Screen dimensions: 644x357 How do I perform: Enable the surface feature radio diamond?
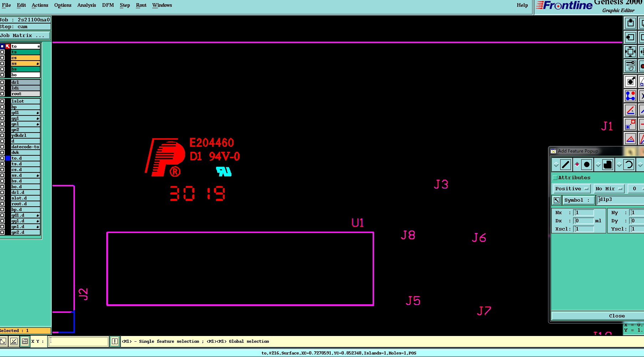[598, 165]
